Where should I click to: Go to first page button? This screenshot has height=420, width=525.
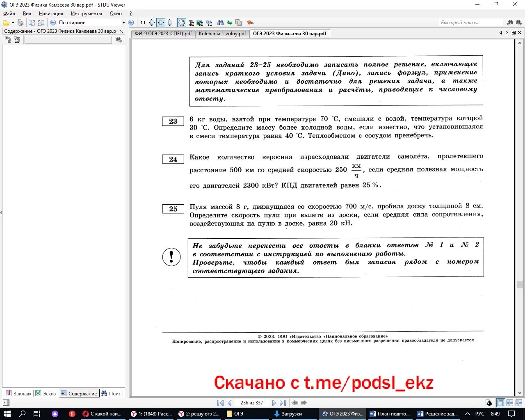(220, 403)
